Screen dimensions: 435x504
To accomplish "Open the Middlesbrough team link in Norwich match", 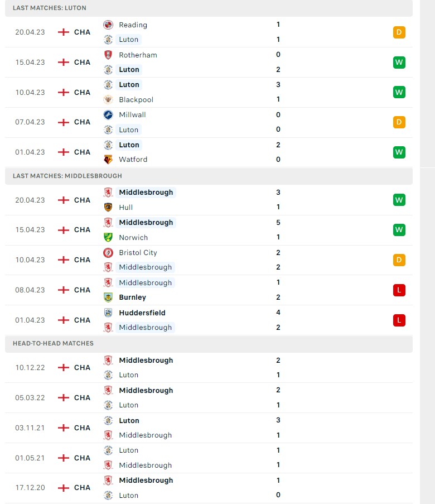I will tap(146, 222).
